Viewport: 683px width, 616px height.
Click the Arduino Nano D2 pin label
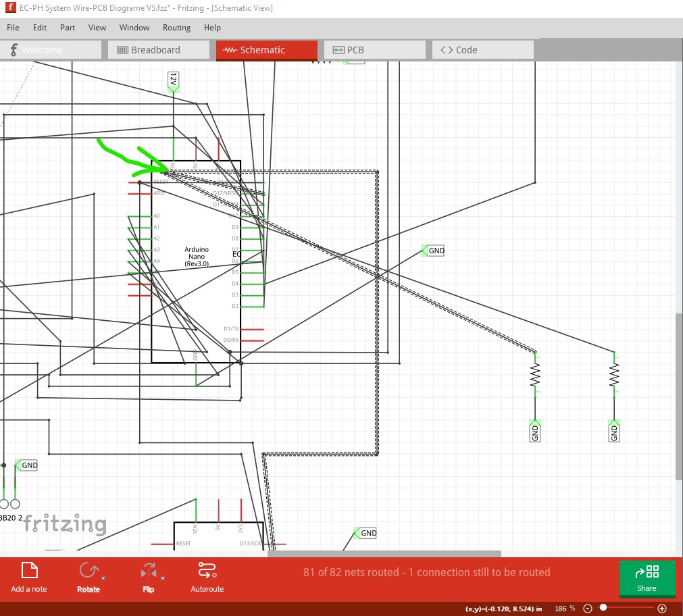[x=235, y=306]
